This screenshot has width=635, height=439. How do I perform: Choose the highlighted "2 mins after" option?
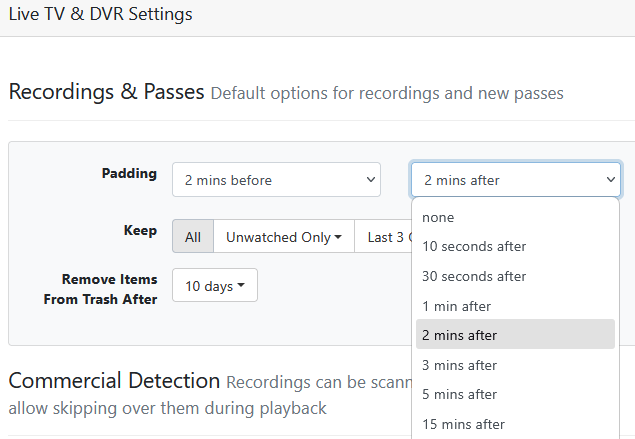point(460,335)
